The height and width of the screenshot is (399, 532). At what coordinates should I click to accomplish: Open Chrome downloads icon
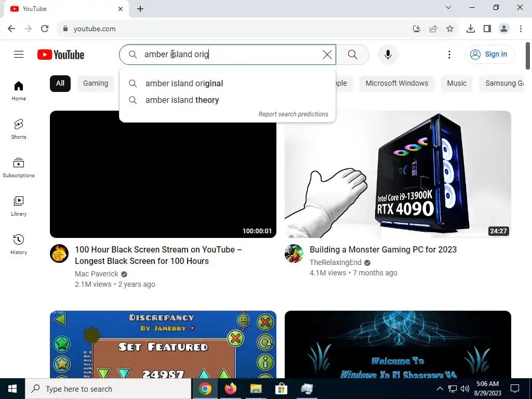(x=471, y=29)
